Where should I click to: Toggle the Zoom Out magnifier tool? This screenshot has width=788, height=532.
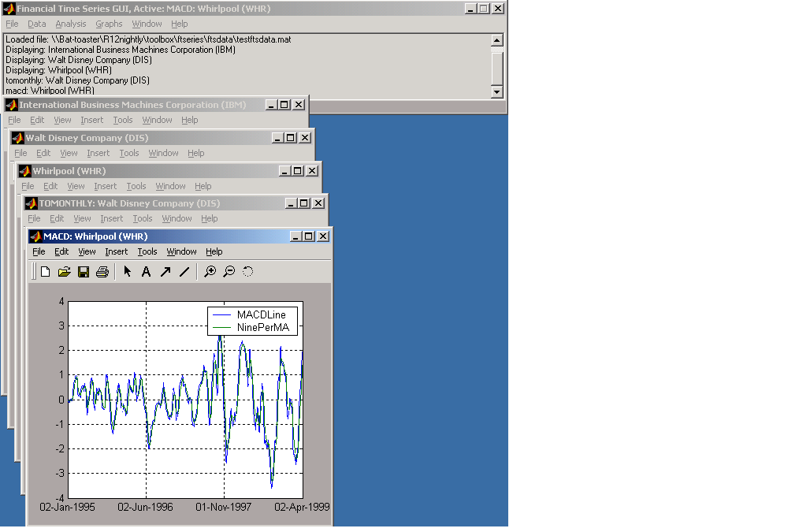[x=229, y=272]
